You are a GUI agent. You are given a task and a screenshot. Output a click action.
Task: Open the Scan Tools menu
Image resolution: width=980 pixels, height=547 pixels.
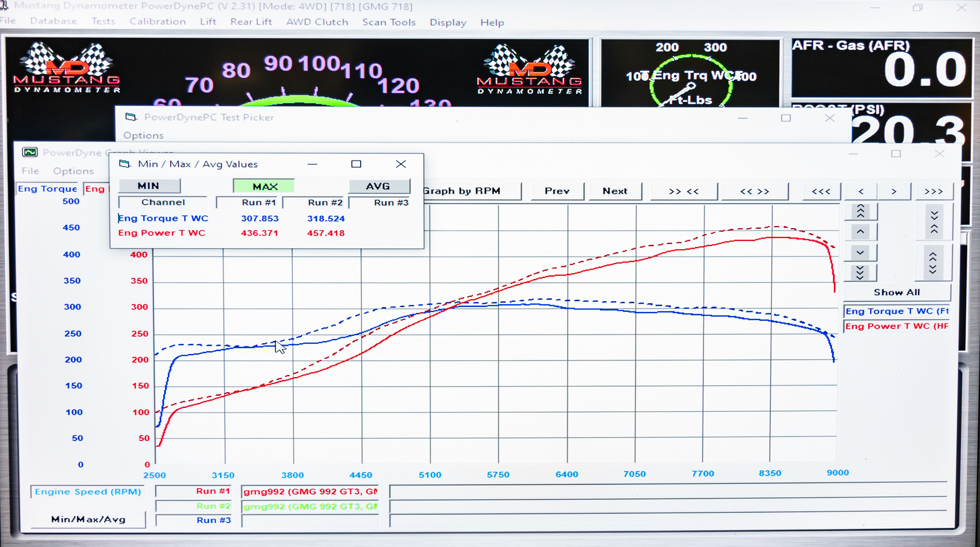click(x=389, y=22)
